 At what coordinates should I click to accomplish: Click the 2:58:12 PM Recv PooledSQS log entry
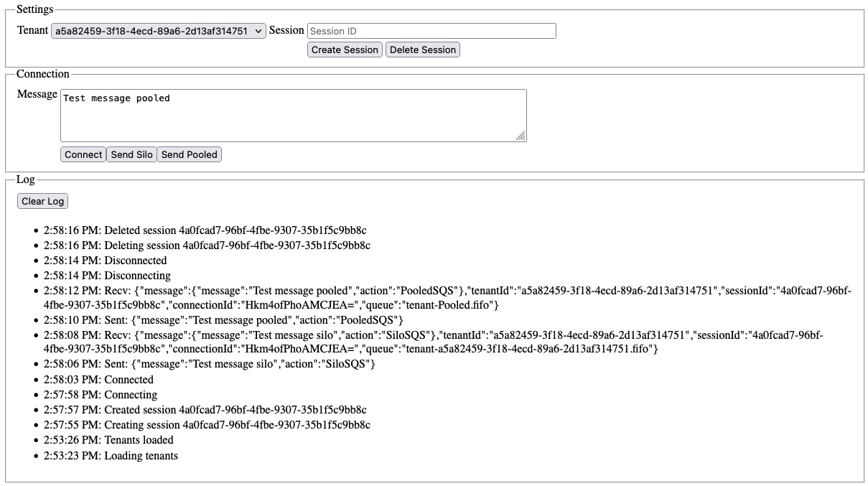tap(447, 298)
